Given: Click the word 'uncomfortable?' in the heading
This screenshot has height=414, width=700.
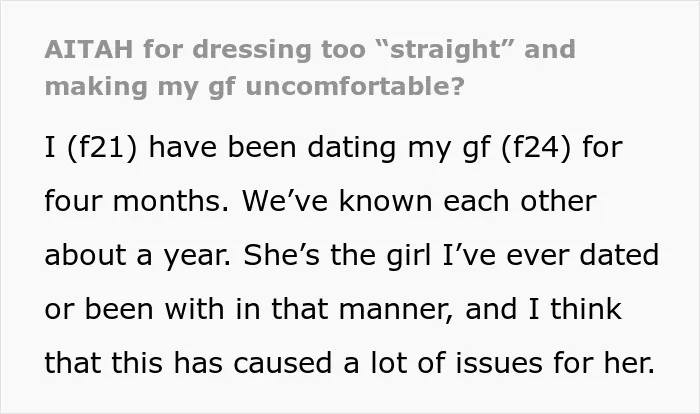Looking at the screenshot, I should pyautogui.click(x=355, y=86).
